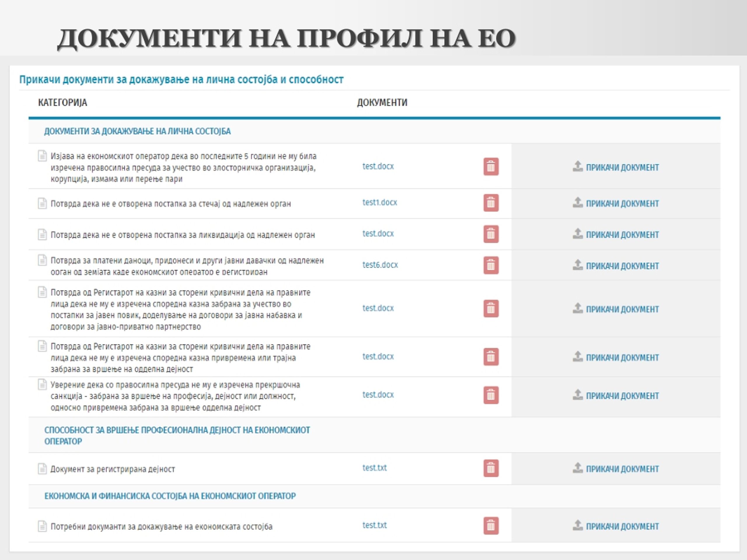
Task: Click the title Прикачи документи за докажување
Action: [x=181, y=79]
